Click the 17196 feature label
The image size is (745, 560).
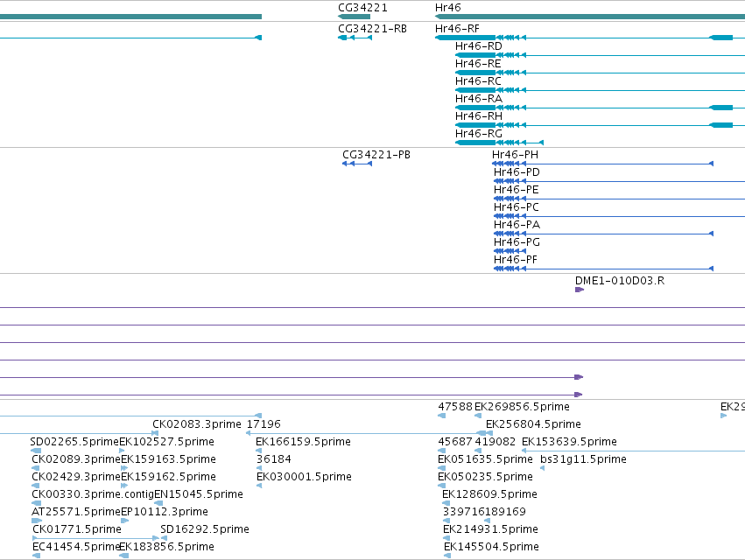tap(264, 424)
